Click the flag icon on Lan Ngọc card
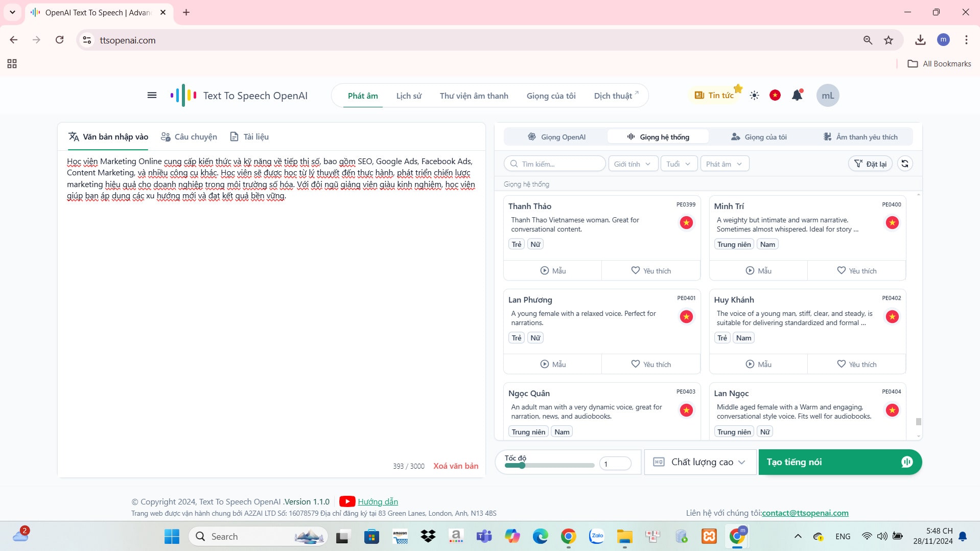The height and width of the screenshot is (551, 980). (892, 410)
